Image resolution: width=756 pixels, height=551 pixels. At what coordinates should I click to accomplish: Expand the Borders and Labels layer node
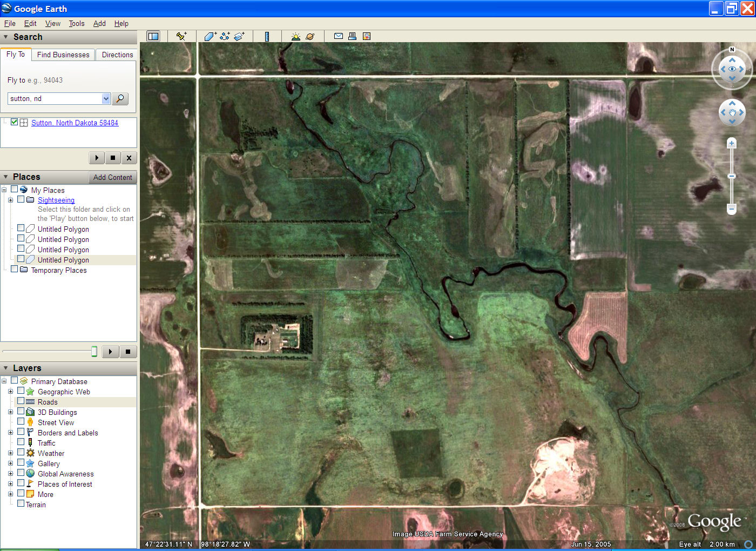point(10,433)
